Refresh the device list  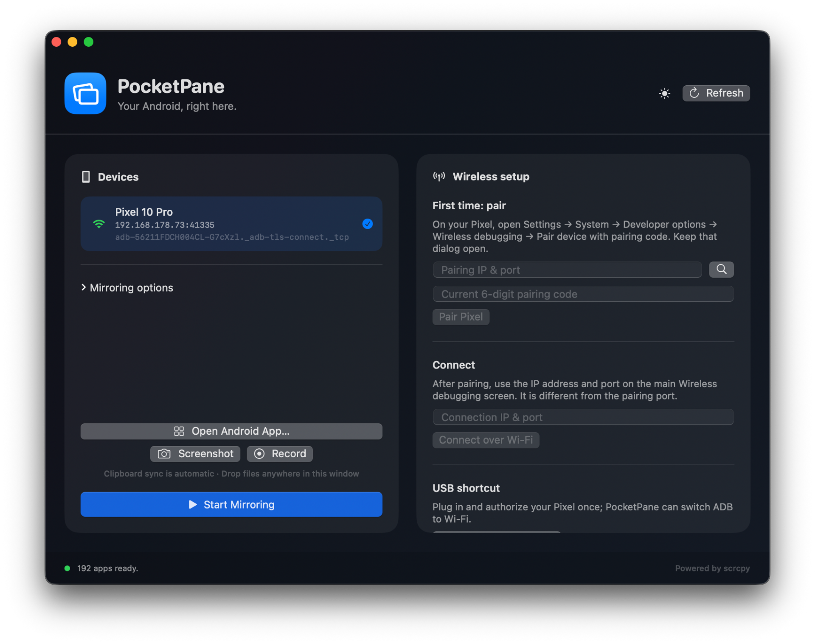pos(716,93)
